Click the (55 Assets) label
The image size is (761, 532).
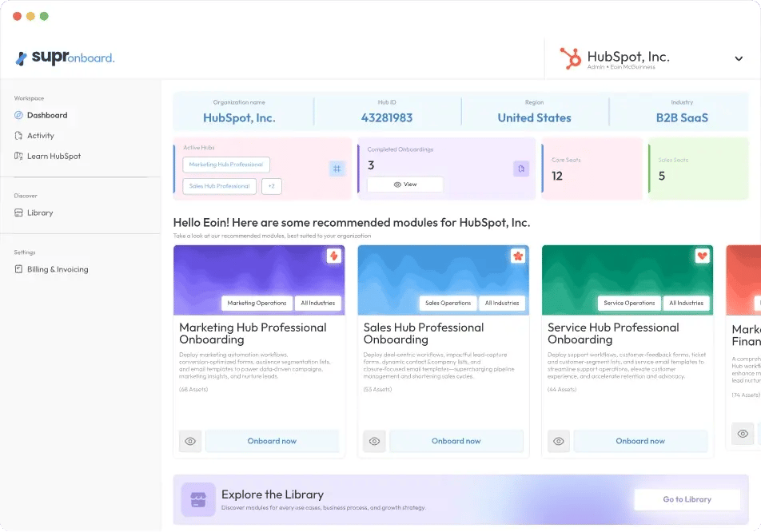377,390
